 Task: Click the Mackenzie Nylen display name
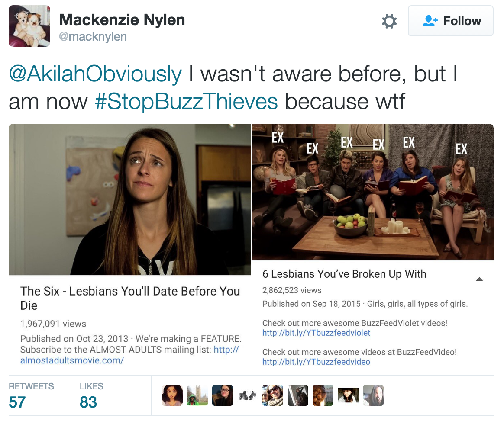click(122, 19)
